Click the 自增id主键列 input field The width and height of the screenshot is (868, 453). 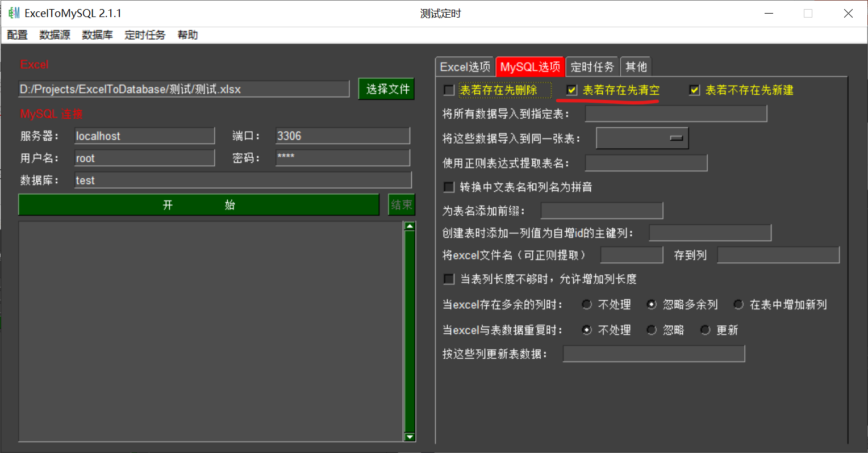[x=710, y=233]
